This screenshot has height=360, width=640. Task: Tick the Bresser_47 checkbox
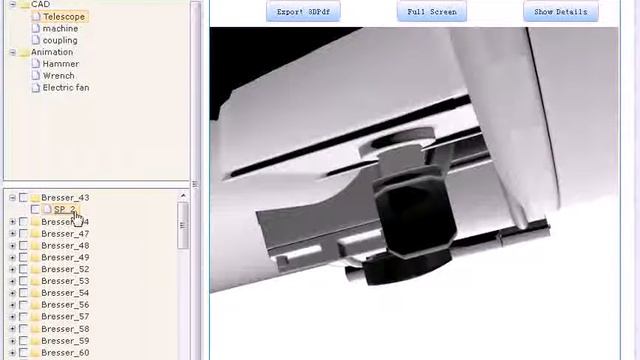pos(24,233)
